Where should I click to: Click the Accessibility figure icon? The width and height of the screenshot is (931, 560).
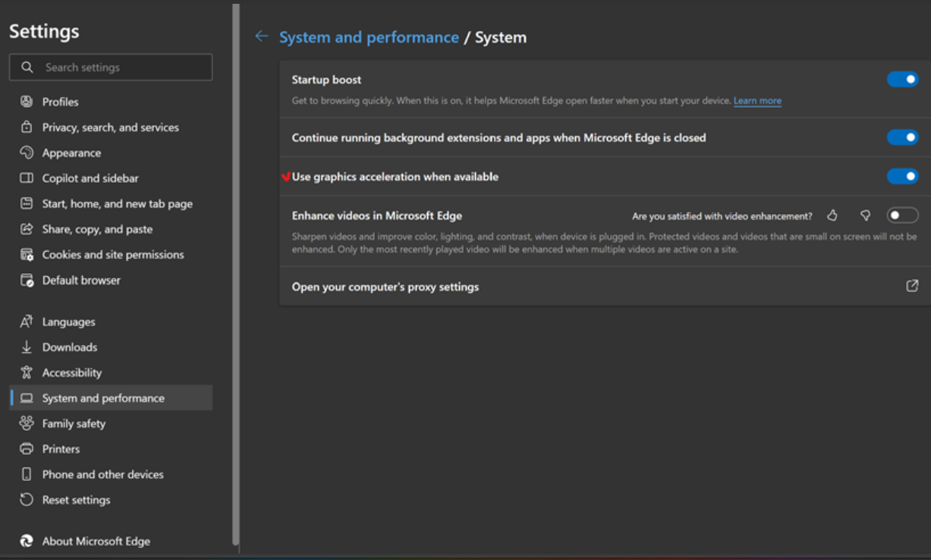(27, 373)
